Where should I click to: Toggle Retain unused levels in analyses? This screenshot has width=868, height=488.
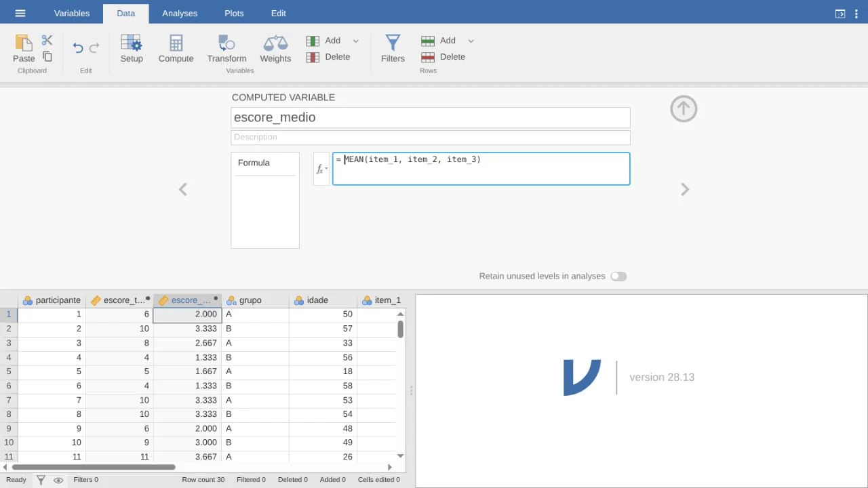point(618,277)
